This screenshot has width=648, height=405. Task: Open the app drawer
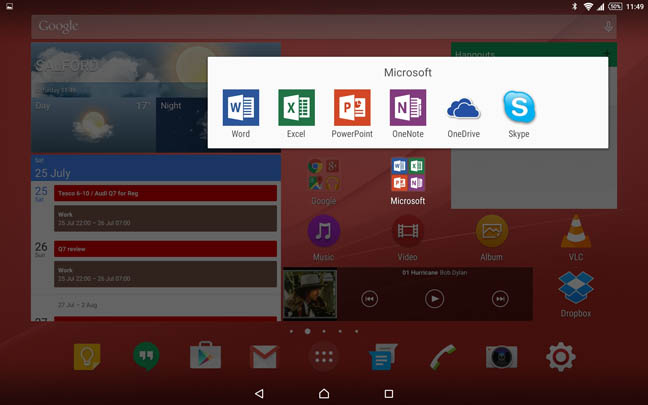tap(324, 357)
